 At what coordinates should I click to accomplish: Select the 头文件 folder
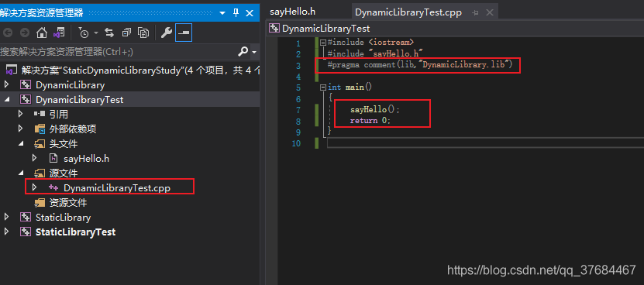click(64, 144)
